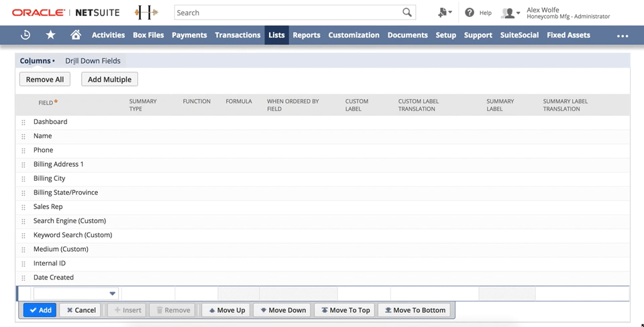Click the search magnifying glass icon

[x=407, y=13]
